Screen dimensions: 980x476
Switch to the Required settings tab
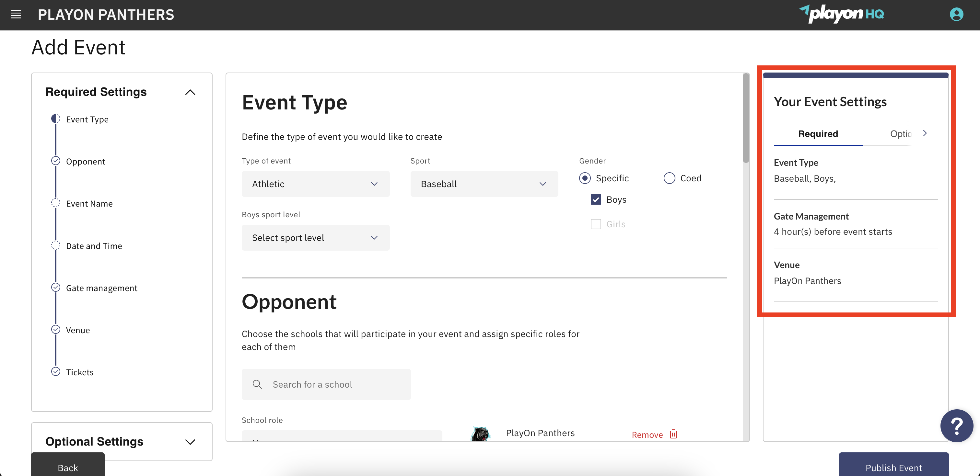[818, 134]
